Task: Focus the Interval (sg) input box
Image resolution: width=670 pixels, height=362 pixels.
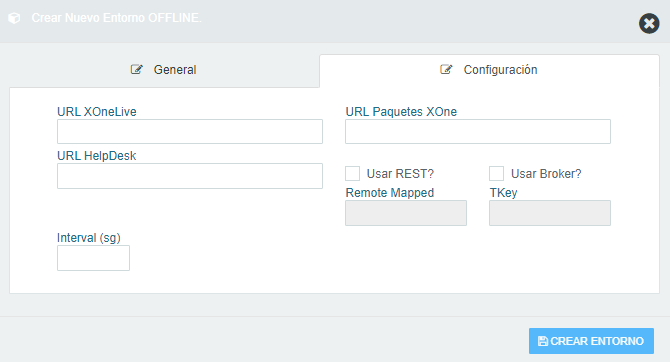Action: 94,258
